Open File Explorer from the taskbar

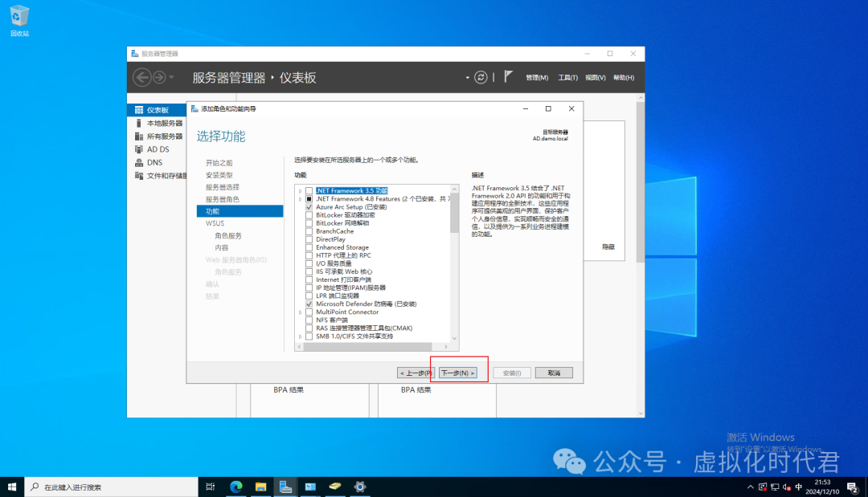[260, 487]
